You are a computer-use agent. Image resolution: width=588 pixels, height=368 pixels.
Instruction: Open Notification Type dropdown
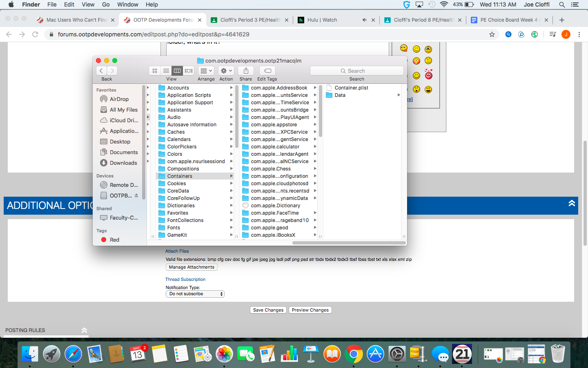[x=195, y=294]
